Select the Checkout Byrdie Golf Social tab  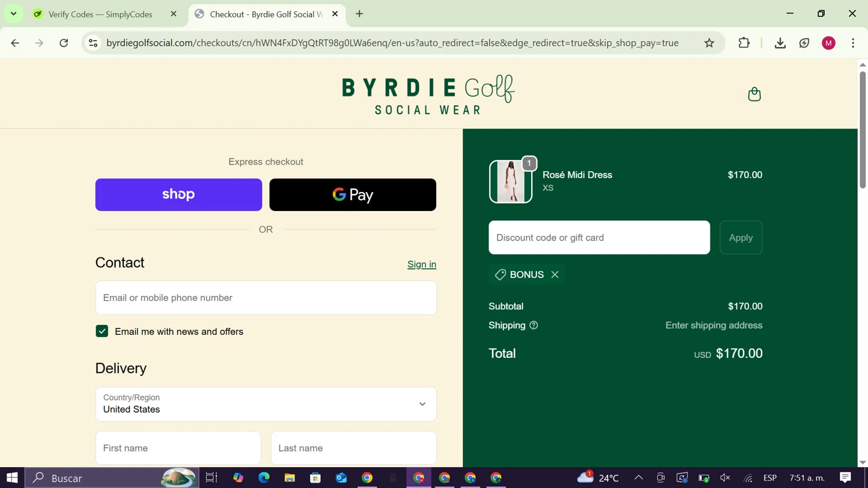(267, 14)
